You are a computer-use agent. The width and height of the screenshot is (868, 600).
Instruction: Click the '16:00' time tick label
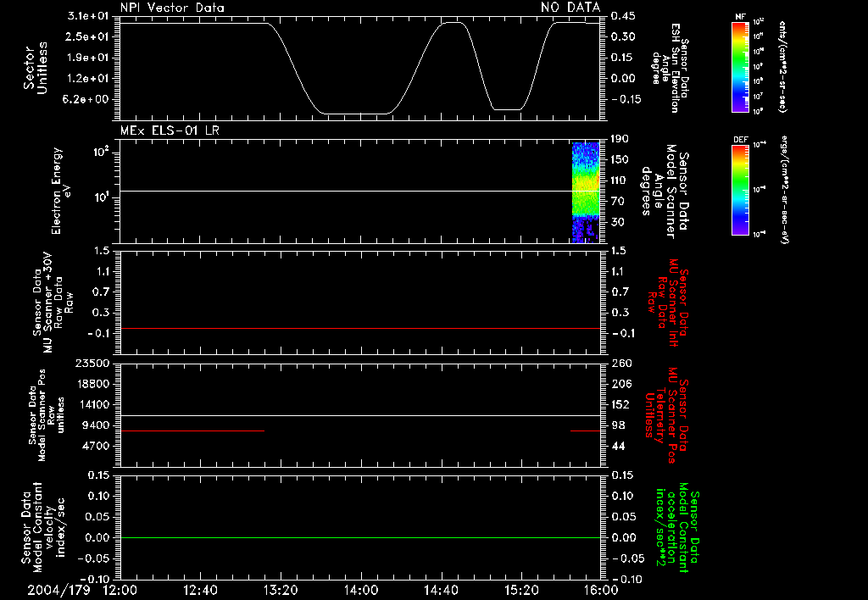click(x=601, y=590)
